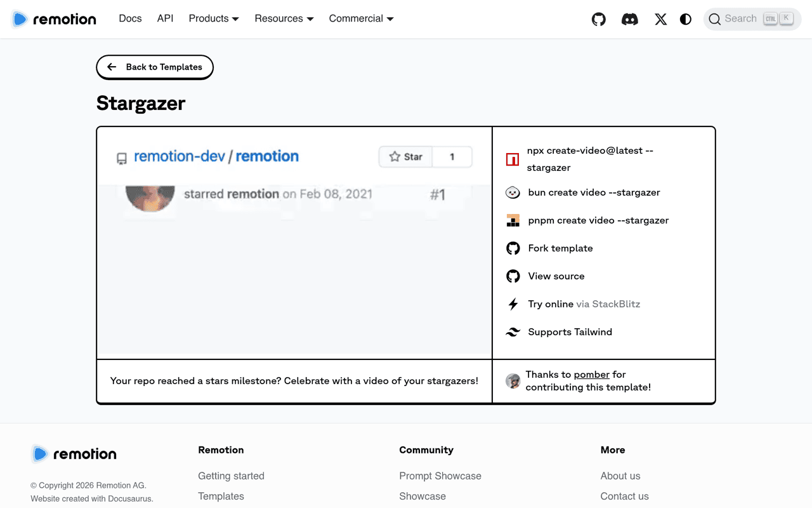
Task: Click the back arrow icon in Back to Templates
Action: coord(112,67)
